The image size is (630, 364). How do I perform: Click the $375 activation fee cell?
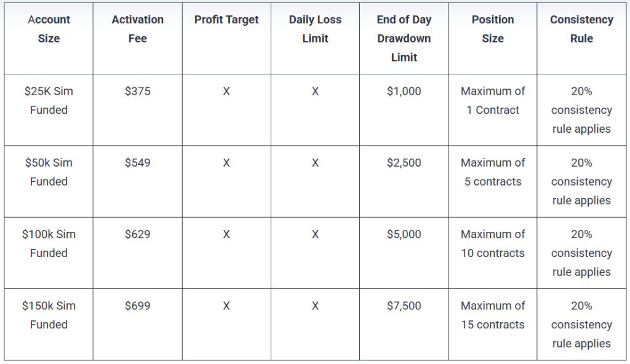[138, 92]
